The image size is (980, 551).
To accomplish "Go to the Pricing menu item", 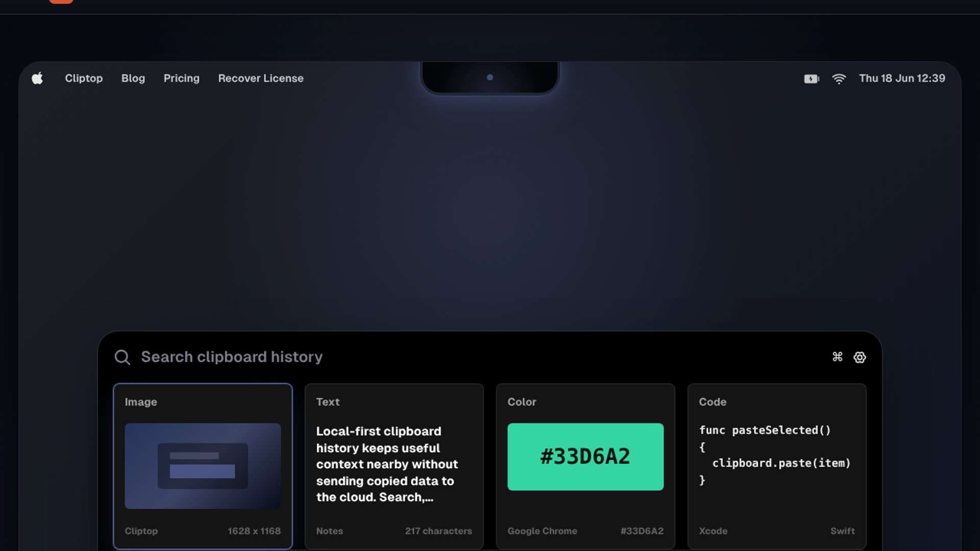I will pyautogui.click(x=182, y=78).
